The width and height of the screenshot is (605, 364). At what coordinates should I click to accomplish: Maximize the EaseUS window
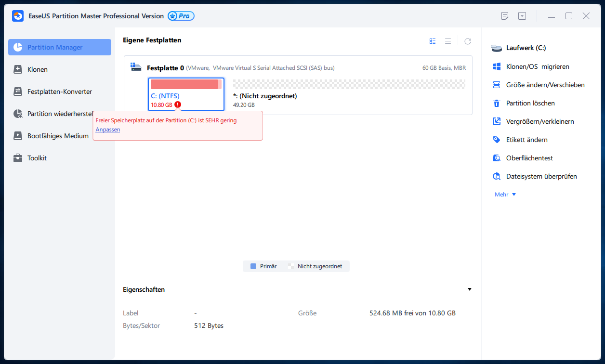click(569, 16)
